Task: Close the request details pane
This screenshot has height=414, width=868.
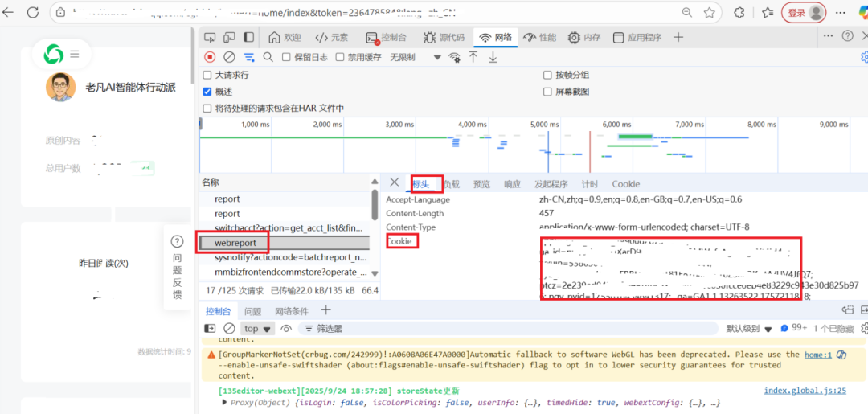Action: pos(394,182)
